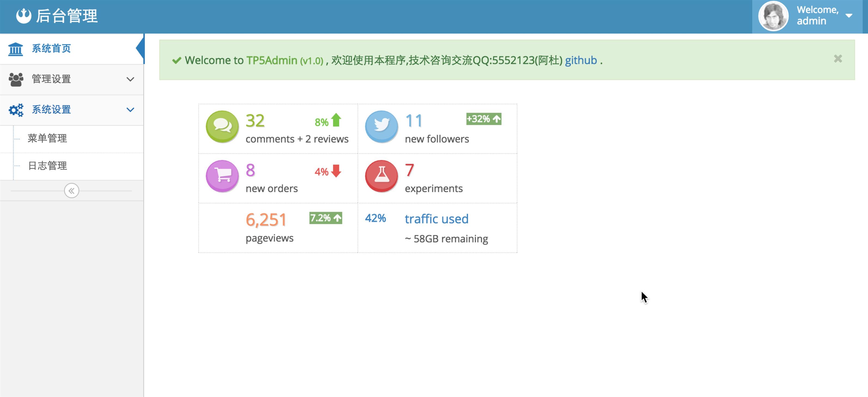Viewport: 868px width, 397px height.
Task: Open 菜单管理 submenu item
Action: tap(47, 138)
